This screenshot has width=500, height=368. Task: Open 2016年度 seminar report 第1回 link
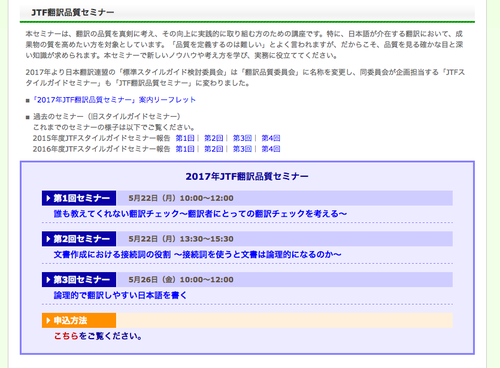(x=185, y=149)
